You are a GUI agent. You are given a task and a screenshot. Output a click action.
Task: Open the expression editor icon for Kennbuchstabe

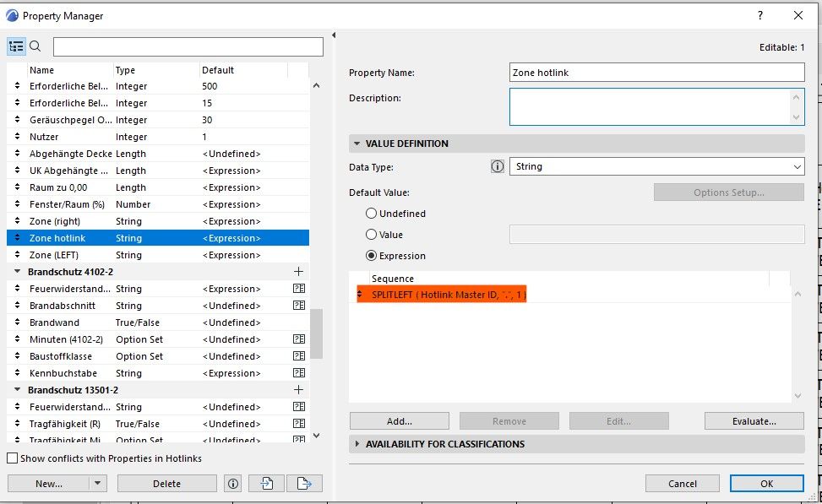click(299, 373)
